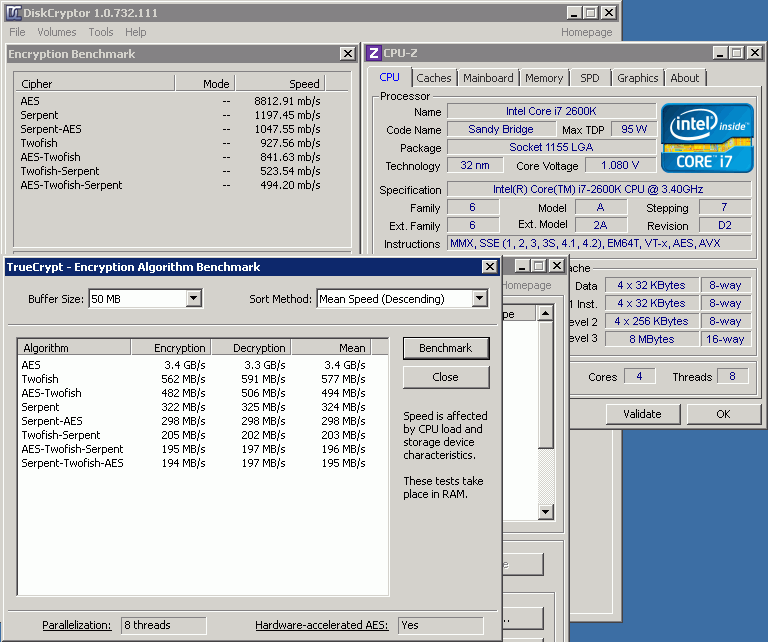Select the CPU tab in CPU-Z
768x642 pixels.
click(389, 77)
